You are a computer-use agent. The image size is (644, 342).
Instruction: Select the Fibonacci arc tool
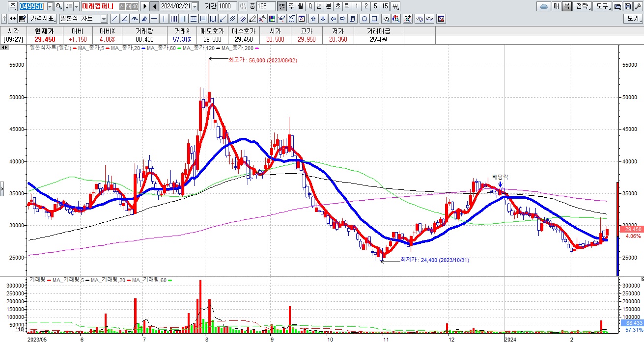click(x=135, y=19)
